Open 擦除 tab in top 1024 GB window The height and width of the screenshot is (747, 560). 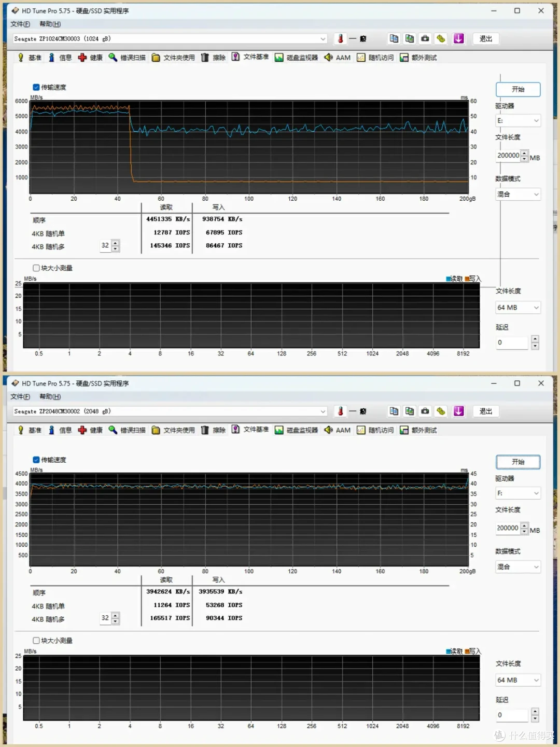click(x=213, y=58)
